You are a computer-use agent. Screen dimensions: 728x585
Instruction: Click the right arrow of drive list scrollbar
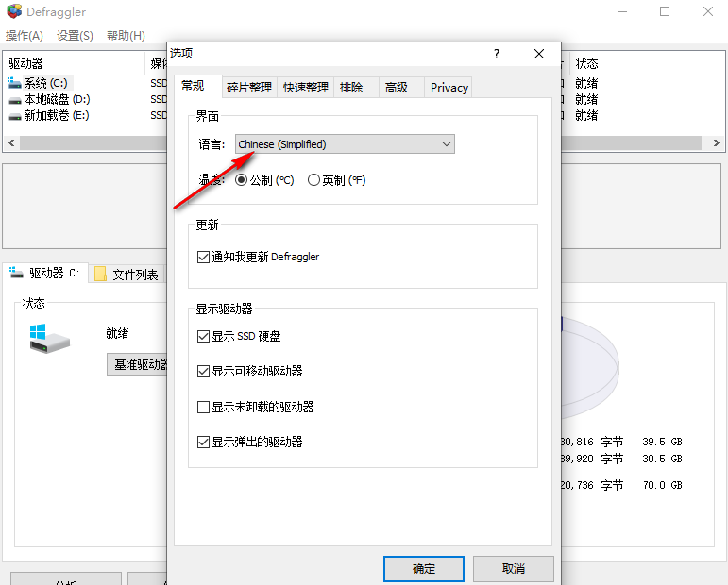coord(717,142)
